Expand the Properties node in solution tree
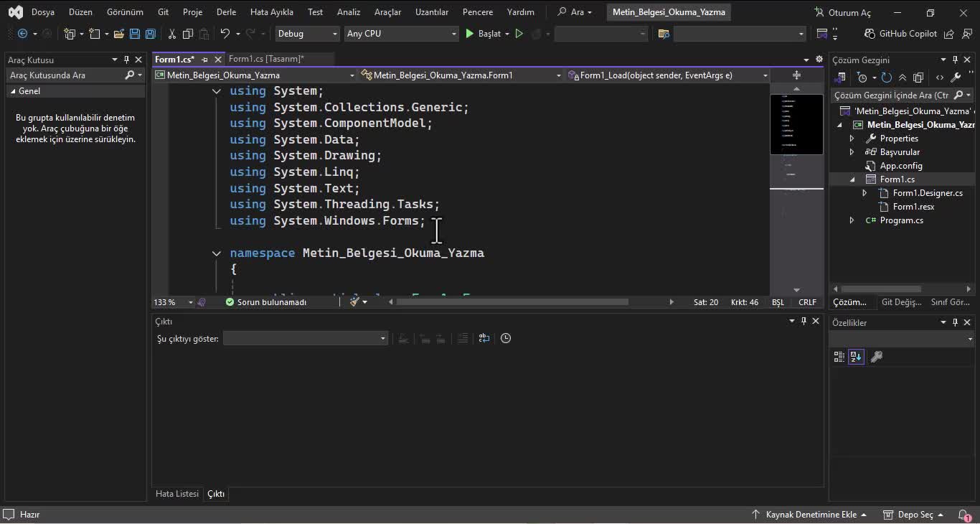This screenshot has width=980, height=524. (852, 139)
